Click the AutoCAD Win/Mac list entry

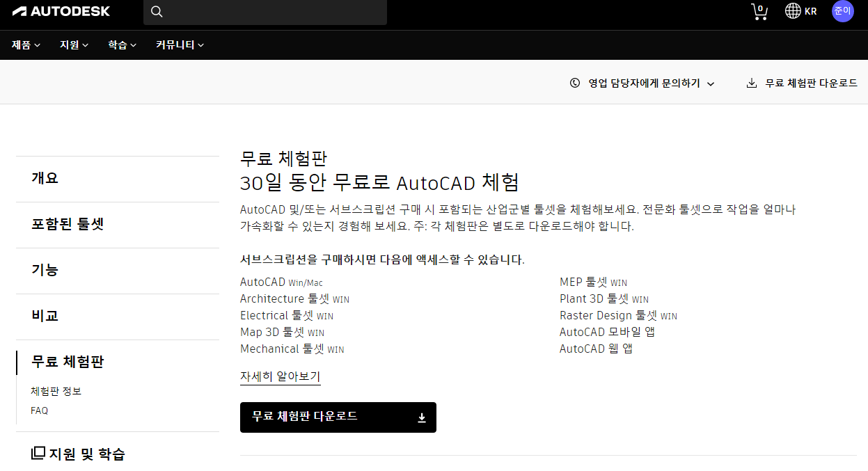point(281,282)
